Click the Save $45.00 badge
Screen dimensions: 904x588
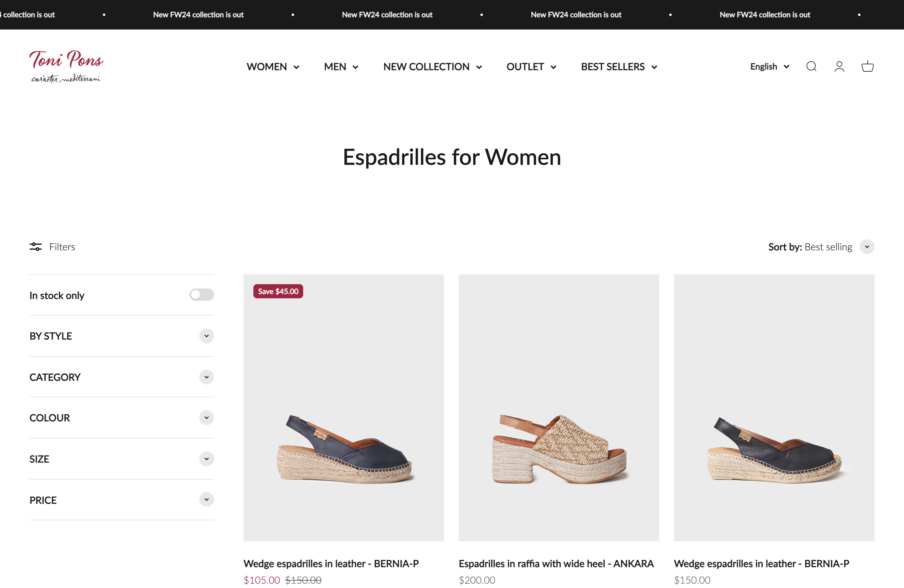(x=278, y=291)
